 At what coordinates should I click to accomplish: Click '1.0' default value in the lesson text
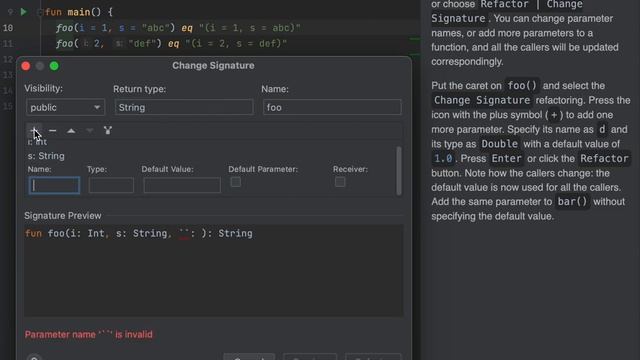coord(443,158)
